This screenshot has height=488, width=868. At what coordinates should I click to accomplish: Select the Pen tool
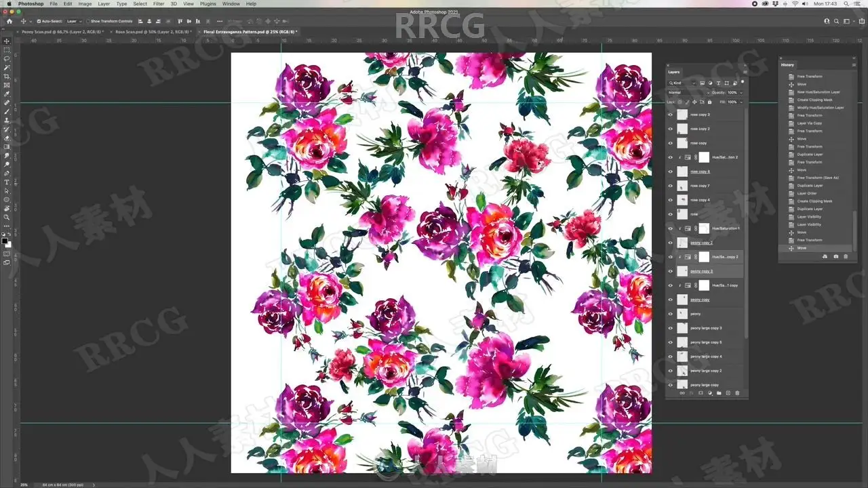(x=7, y=173)
